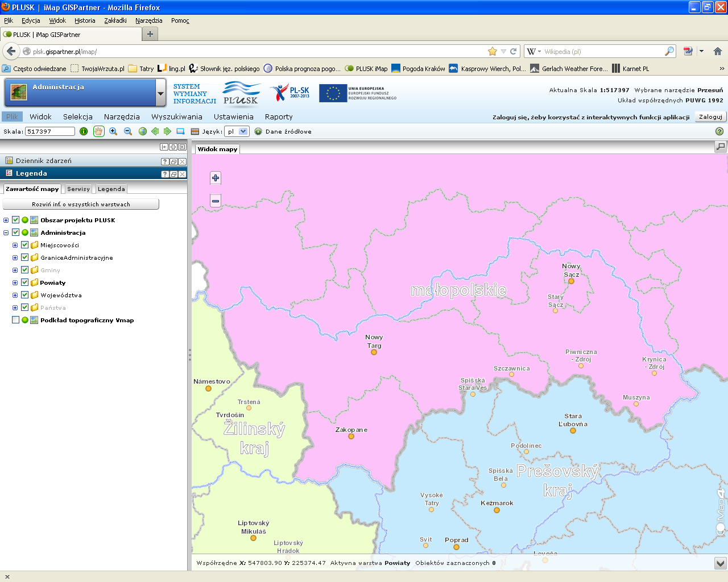
Task: Expand the GraniceAdministracyjne folder
Action: (x=15, y=257)
